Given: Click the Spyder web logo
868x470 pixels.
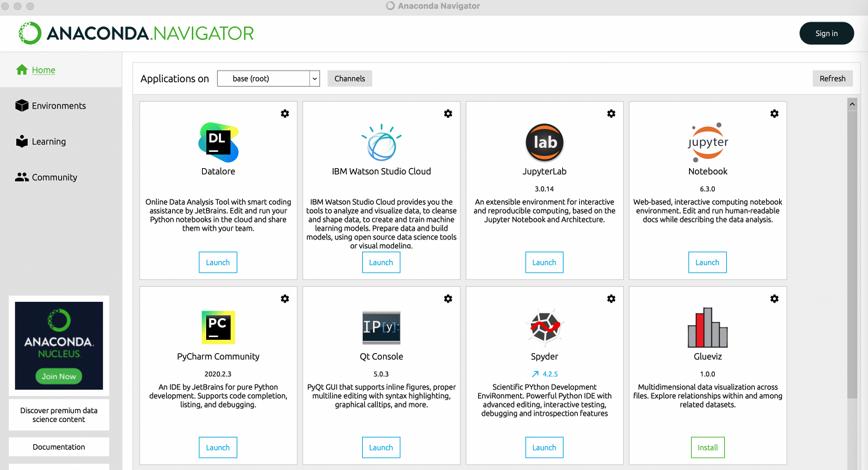Looking at the screenshot, I should (x=545, y=328).
